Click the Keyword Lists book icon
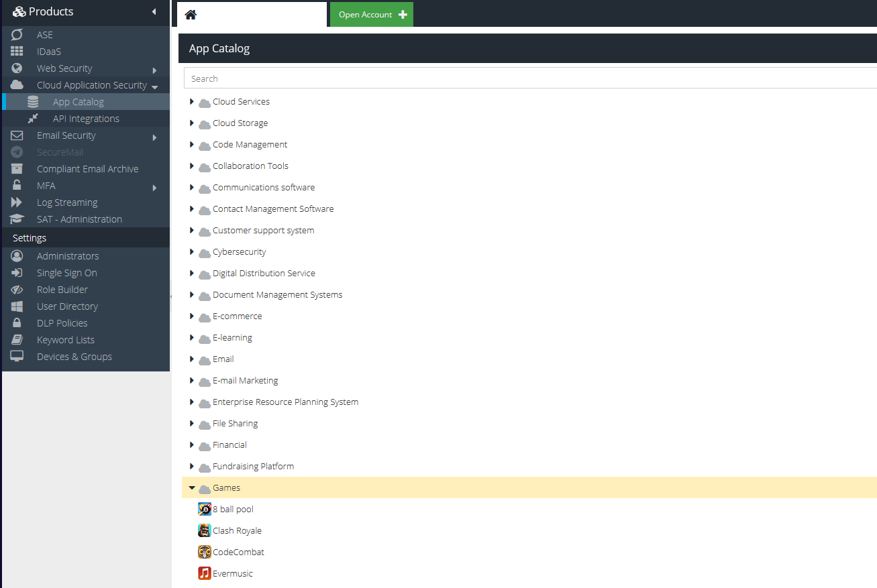Image resolution: width=877 pixels, height=588 pixels. pyautogui.click(x=17, y=340)
